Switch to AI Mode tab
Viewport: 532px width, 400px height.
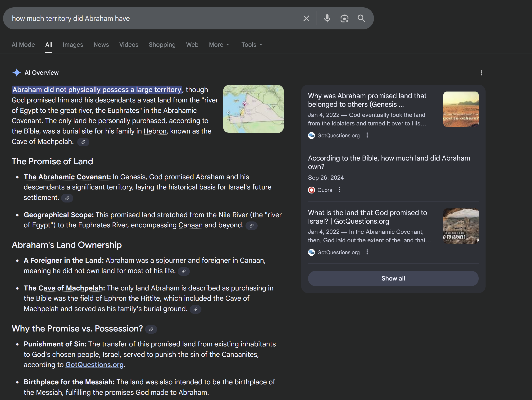click(x=23, y=45)
